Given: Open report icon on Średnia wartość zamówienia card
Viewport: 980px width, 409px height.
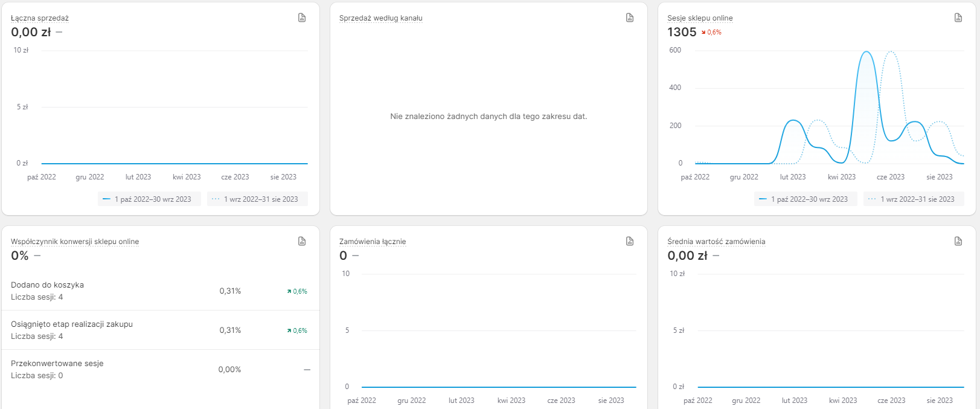Looking at the screenshot, I should [958, 242].
